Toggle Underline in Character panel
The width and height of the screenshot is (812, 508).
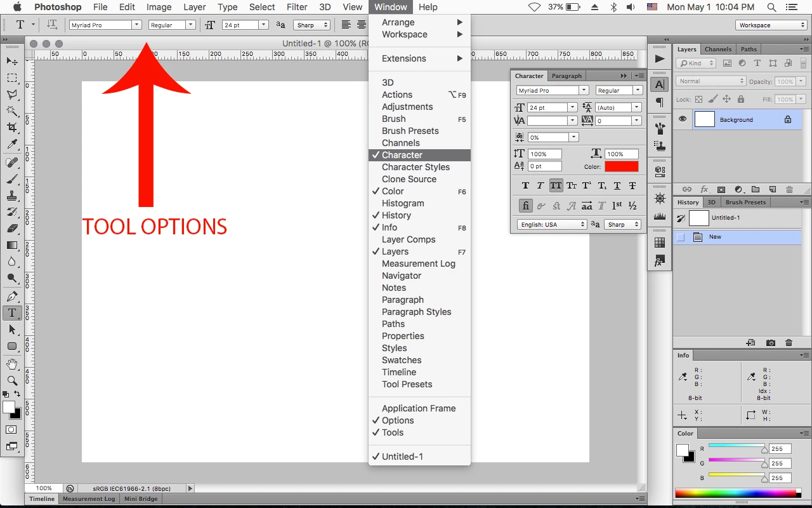617,186
